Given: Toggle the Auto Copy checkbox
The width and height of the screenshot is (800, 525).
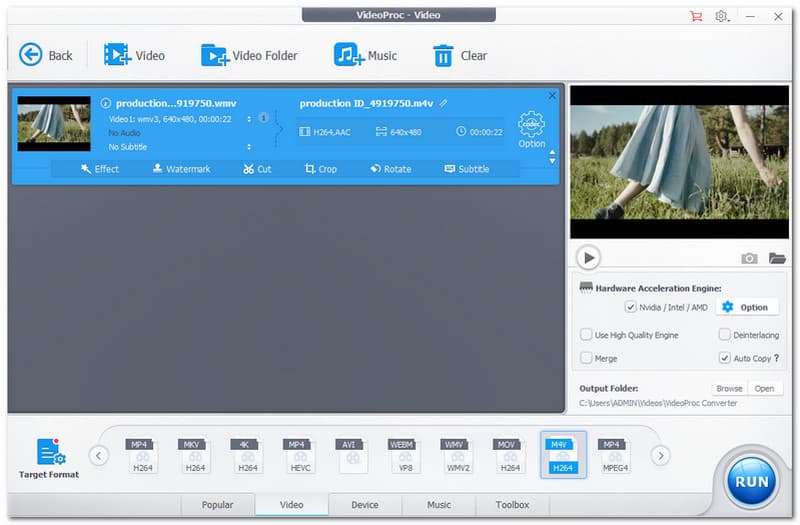Looking at the screenshot, I should (x=724, y=358).
